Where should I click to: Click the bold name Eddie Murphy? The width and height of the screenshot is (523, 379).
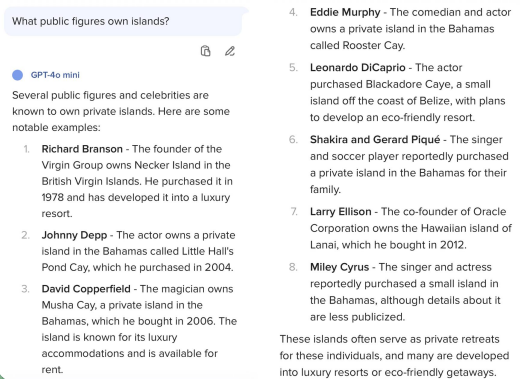point(345,12)
